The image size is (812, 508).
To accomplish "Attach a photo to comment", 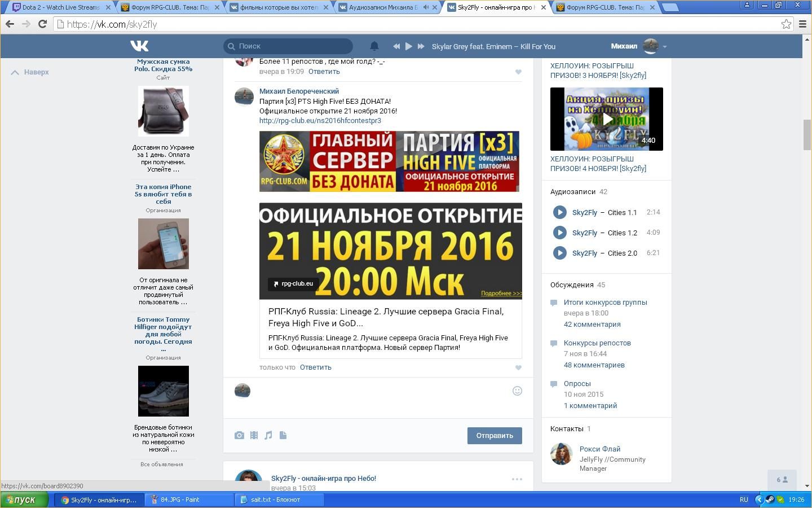I will point(239,435).
